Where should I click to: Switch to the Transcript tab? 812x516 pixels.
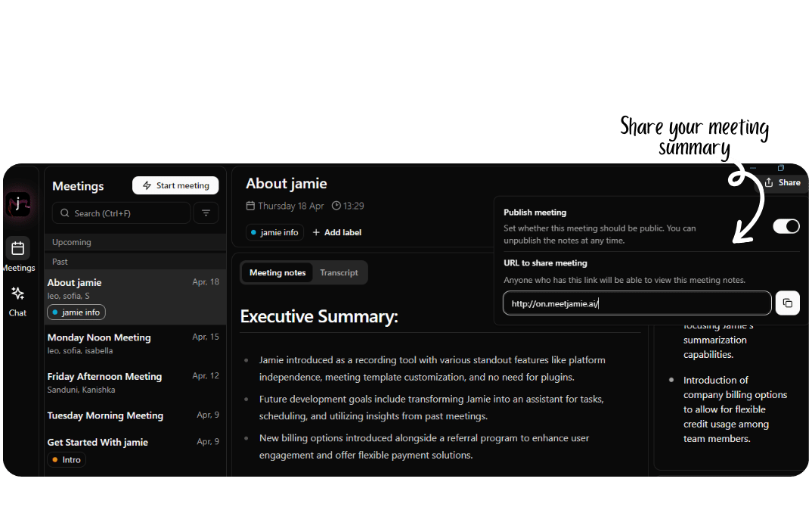pos(339,272)
